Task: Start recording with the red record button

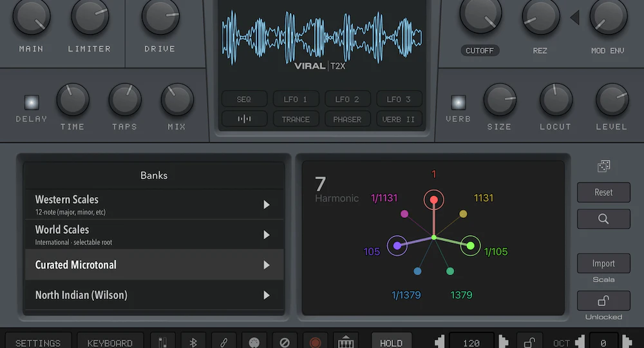Action: [315, 342]
